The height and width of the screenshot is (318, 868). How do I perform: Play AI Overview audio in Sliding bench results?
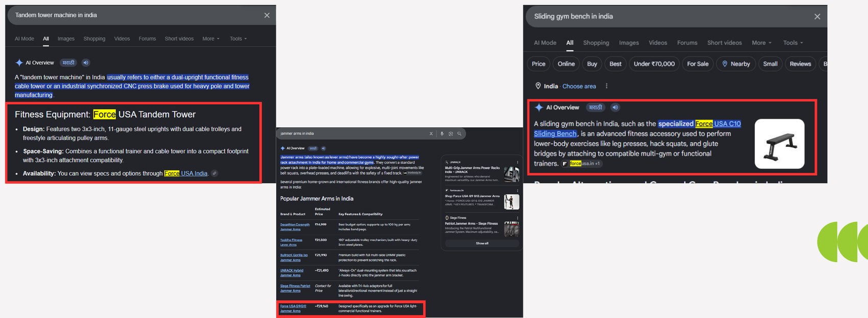point(615,107)
